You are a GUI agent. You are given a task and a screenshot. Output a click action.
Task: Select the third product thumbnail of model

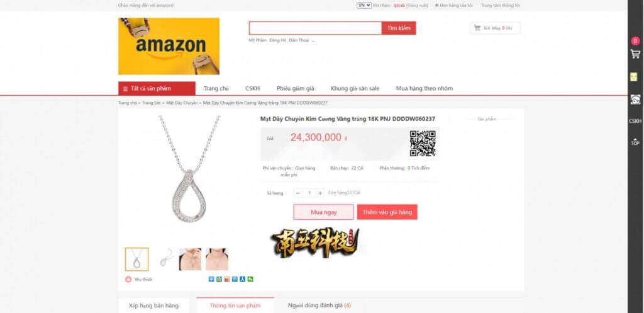pyautogui.click(x=190, y=259)
